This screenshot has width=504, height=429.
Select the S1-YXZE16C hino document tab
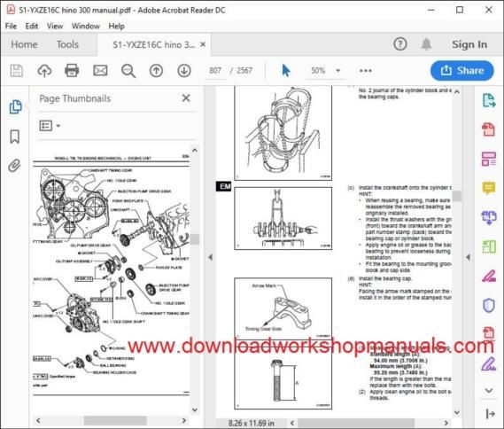(153, 44)
